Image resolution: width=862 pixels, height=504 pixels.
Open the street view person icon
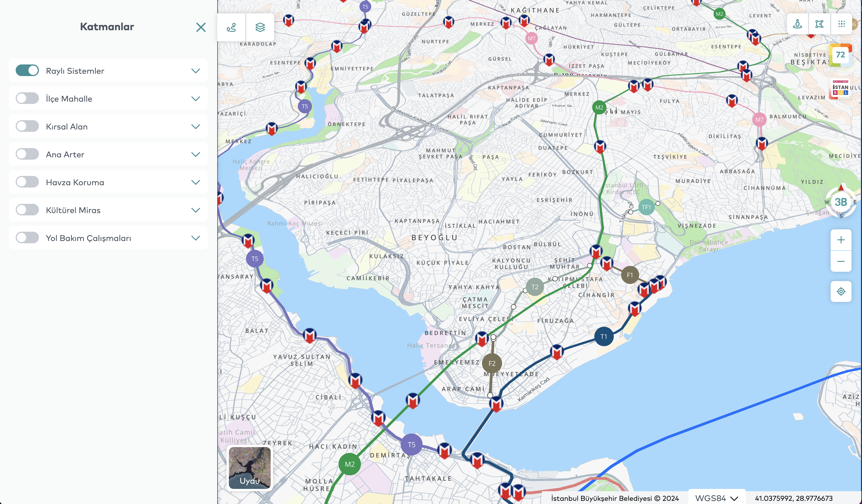pyautogui.click(x=797, y=24)
